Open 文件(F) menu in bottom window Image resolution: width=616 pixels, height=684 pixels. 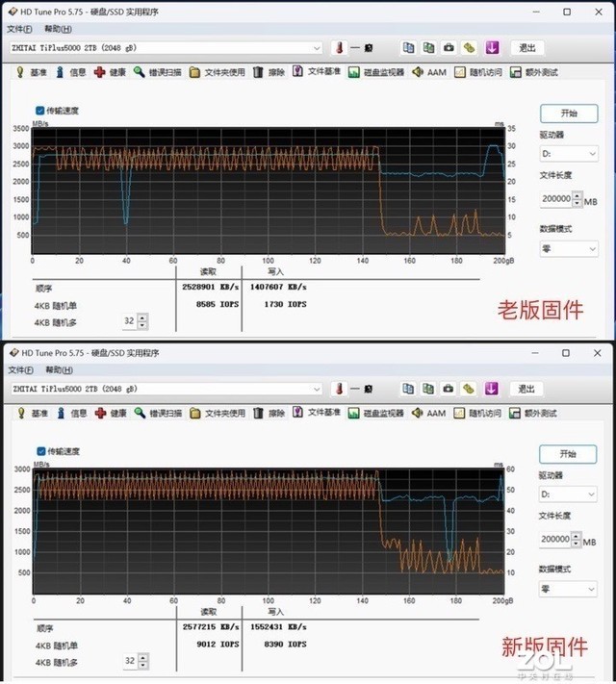[20, 370]
